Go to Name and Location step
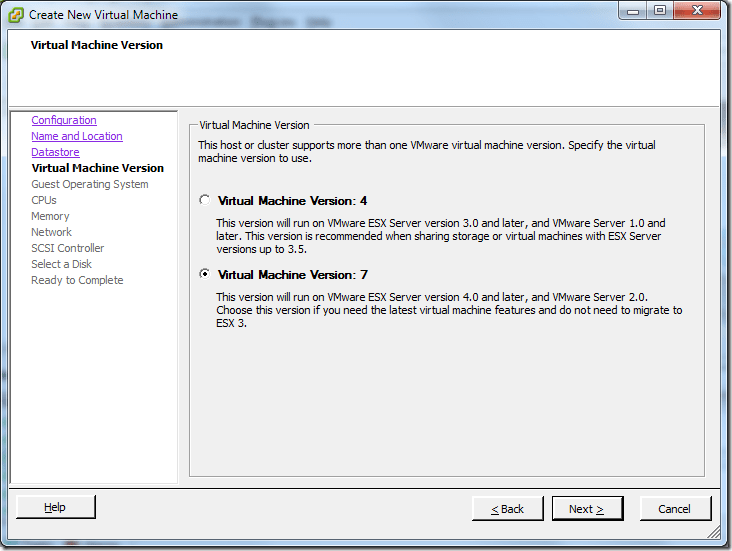The height and width of the screenshot is (551, 732). (x=77, y=136)
